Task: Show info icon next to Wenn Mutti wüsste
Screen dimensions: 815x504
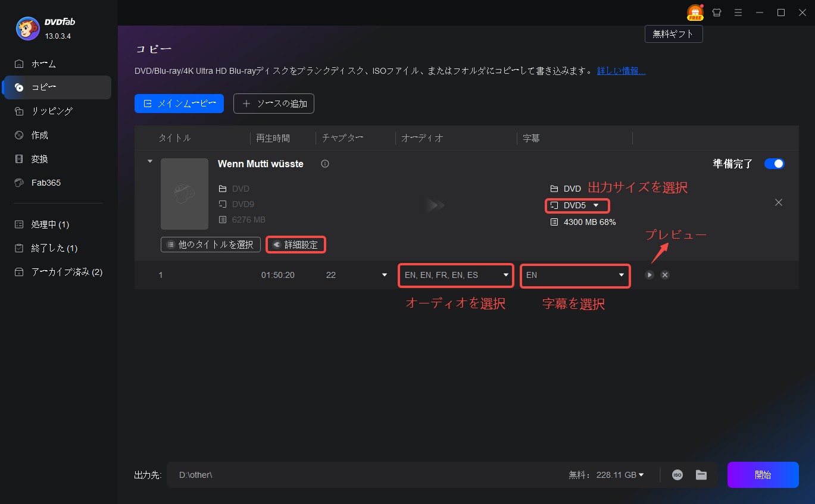Action: pos(325,164)
